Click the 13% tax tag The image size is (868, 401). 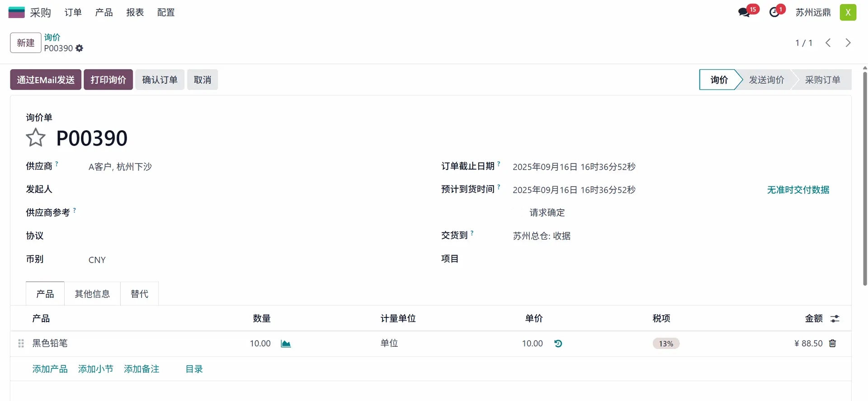(x=665, y=344)
